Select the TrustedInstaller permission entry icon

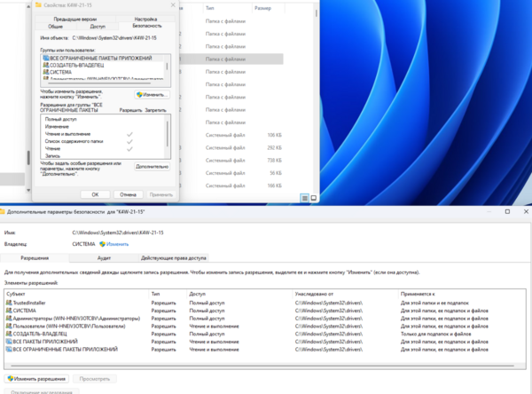point(9,303)
